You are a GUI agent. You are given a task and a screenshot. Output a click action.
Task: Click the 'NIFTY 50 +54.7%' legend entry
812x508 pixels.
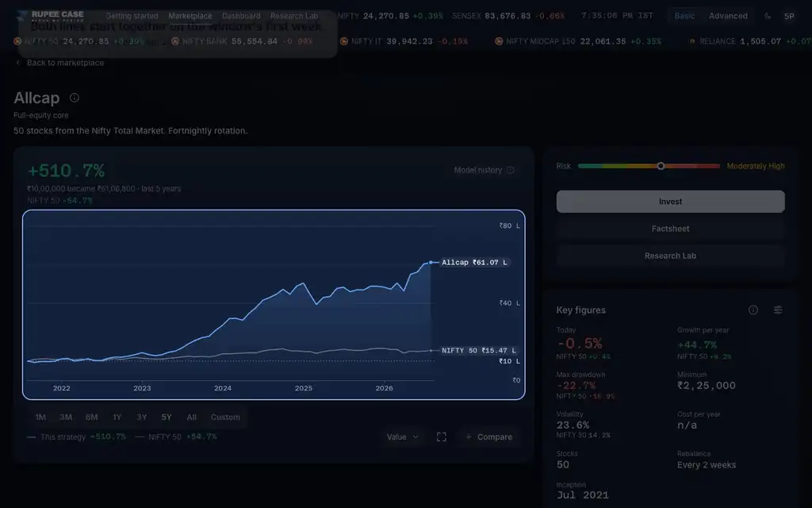click(176, 437)
